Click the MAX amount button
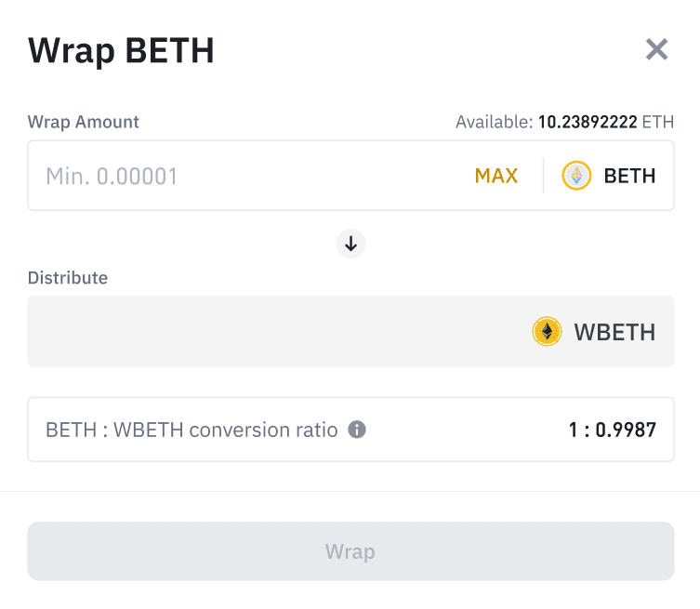700x609 pixels. [496, 176]
